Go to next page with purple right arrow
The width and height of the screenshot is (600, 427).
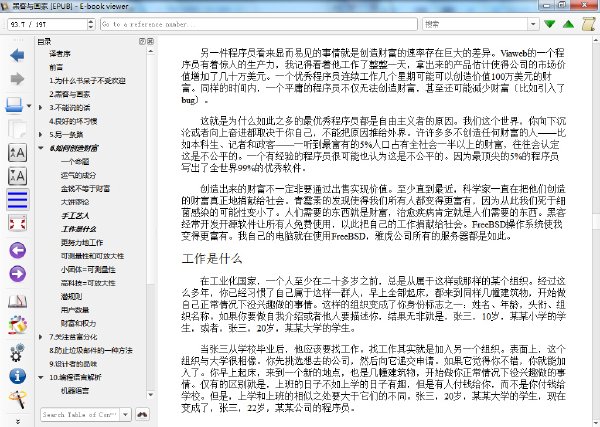coord(17,274)
